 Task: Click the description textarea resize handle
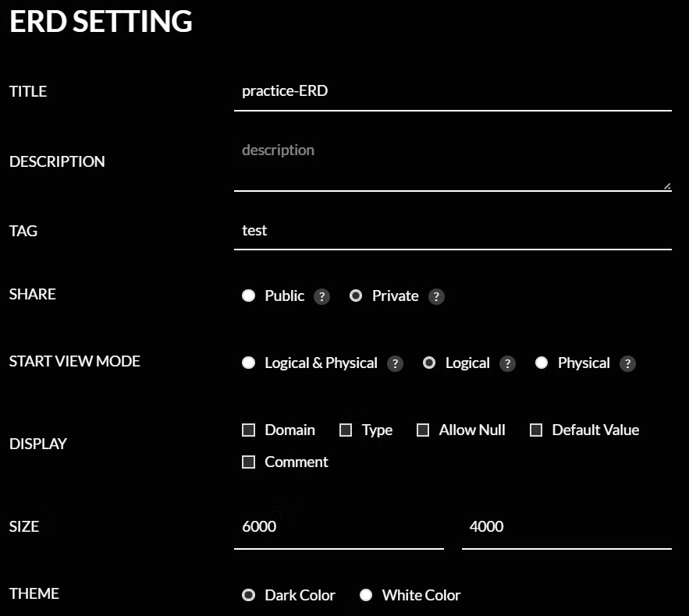(667, 186)
